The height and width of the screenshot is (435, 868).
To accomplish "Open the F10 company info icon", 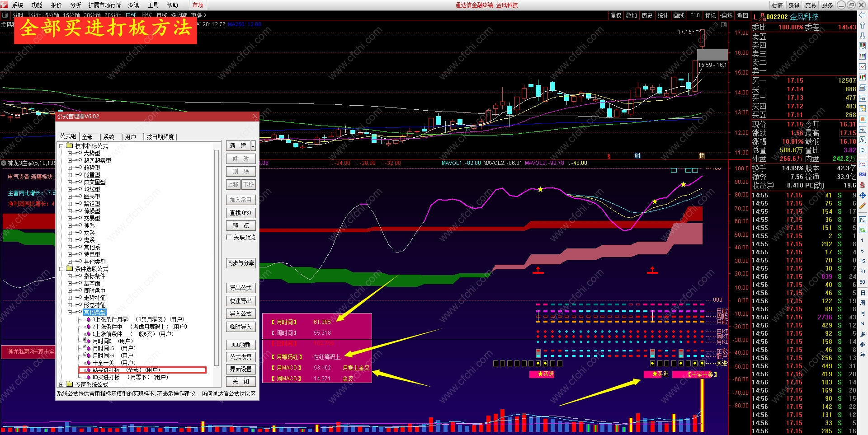I will [862, 98].
